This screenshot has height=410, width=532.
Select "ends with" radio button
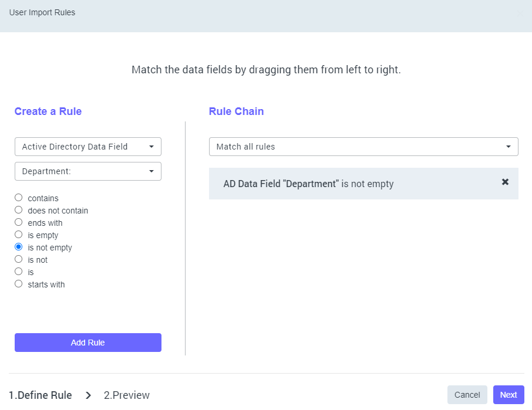coord(19,223)
